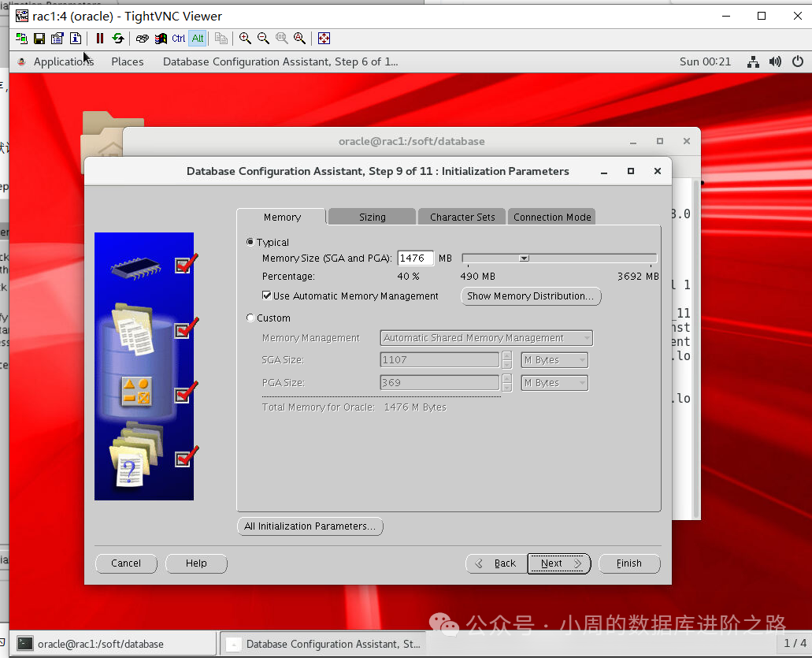The height and width of the screenshot is (658, 812).
Task: Open TightVNC Connection Options icon
Action: click(x=57, y=39)
